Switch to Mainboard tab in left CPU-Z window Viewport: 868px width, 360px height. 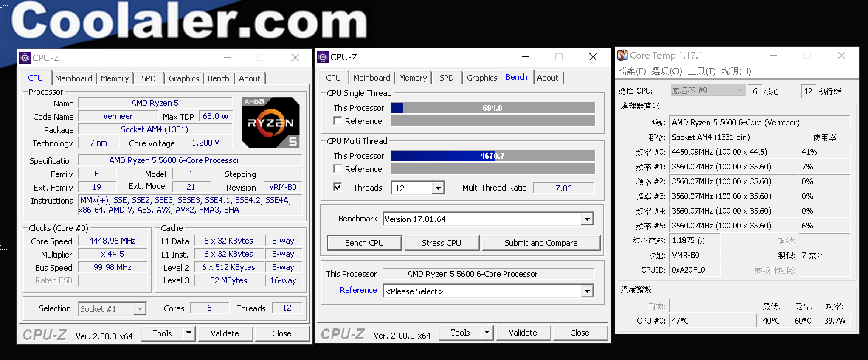click(x=74, y=78)
